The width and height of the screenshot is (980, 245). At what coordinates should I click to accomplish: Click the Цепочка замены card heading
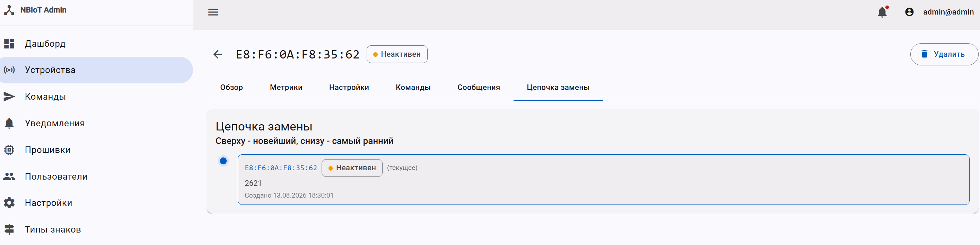tap(264, 127)
